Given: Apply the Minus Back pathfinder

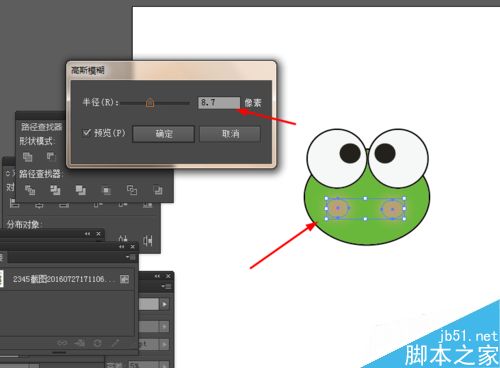Looking at the screenshot, I should (x=158, y=190).
